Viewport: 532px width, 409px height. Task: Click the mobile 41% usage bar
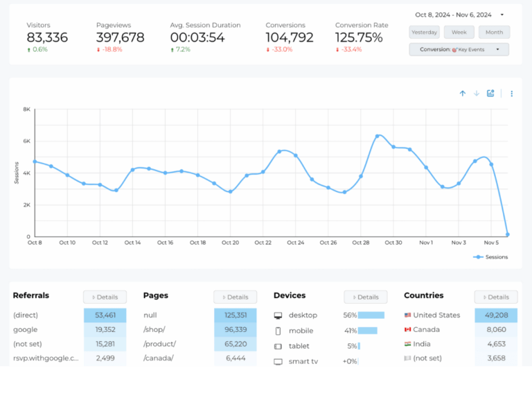tap(367, 331)
